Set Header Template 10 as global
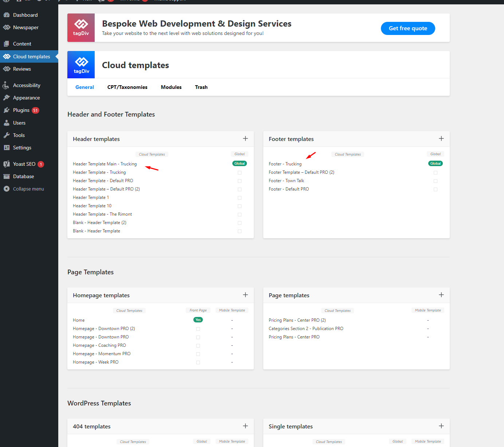Image resolution: width=504 pixels, height=447 pixels. tap(240, 206)
